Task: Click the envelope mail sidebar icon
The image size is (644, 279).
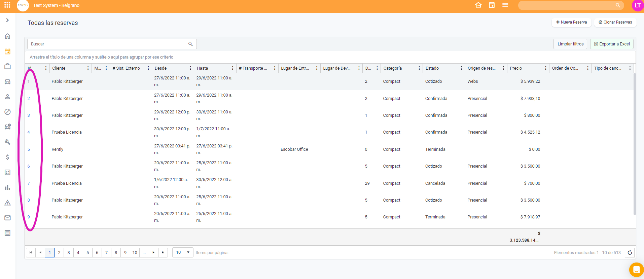Action: click(x=7, y=218)
